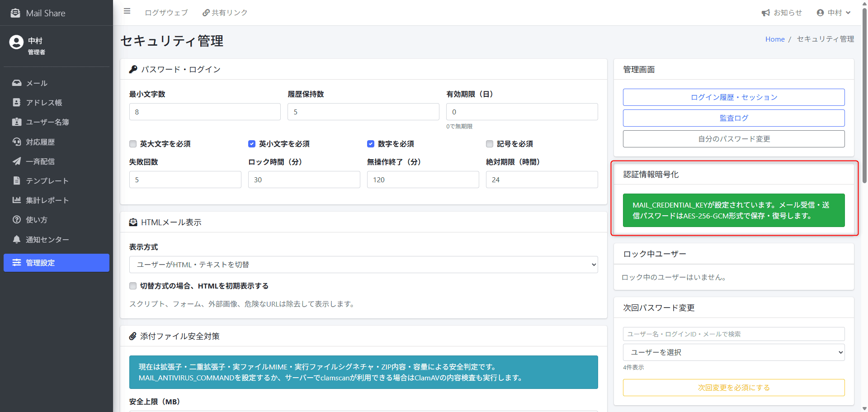Focus the ロック時間（分） input field
The width and height of the screenshot is (868, 412).
[304, 180]
